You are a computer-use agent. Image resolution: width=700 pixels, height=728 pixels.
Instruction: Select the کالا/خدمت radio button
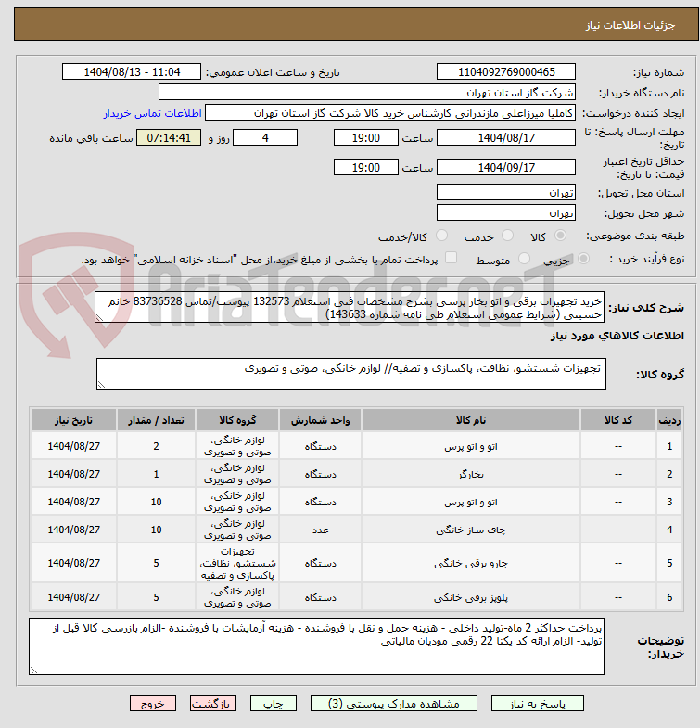[442, 236]
